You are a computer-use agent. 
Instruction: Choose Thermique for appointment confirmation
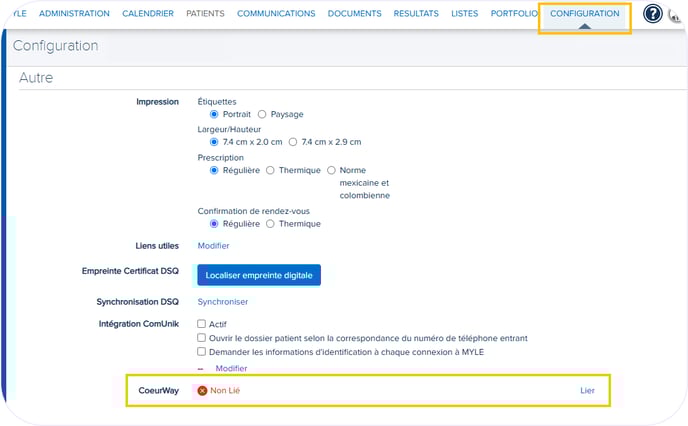point(270,224)
